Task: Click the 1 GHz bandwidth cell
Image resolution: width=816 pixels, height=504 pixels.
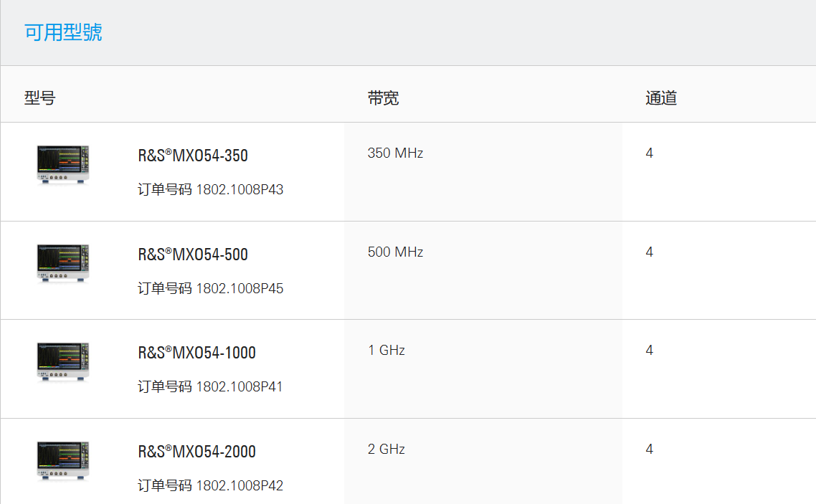Action: 386,351
